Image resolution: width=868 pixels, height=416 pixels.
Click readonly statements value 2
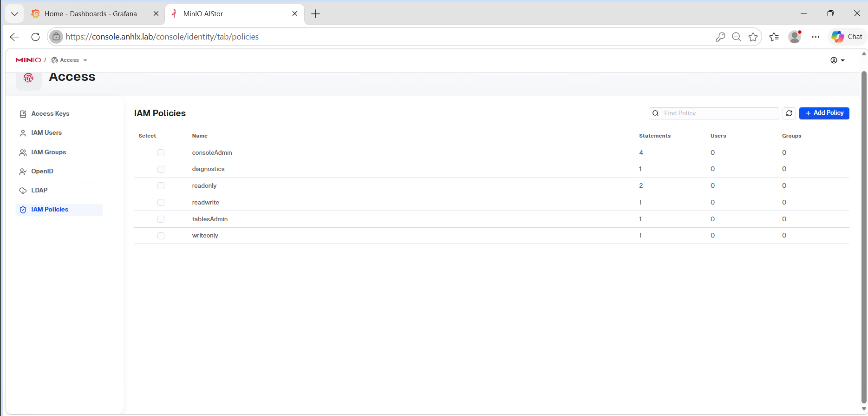pyautogui.click(x=641, y=185)
